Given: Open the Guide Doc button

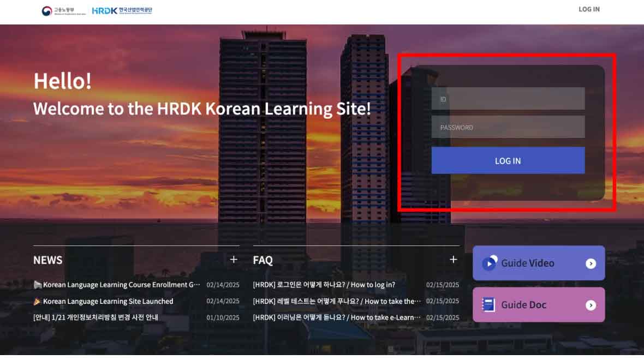Looking at the screenshot, I should tap(539, 304).
